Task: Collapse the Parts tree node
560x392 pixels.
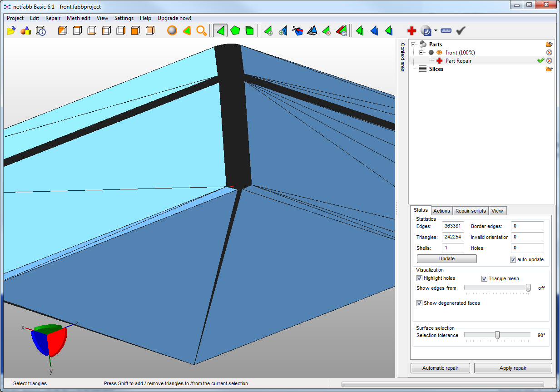Action: [414, 45]
